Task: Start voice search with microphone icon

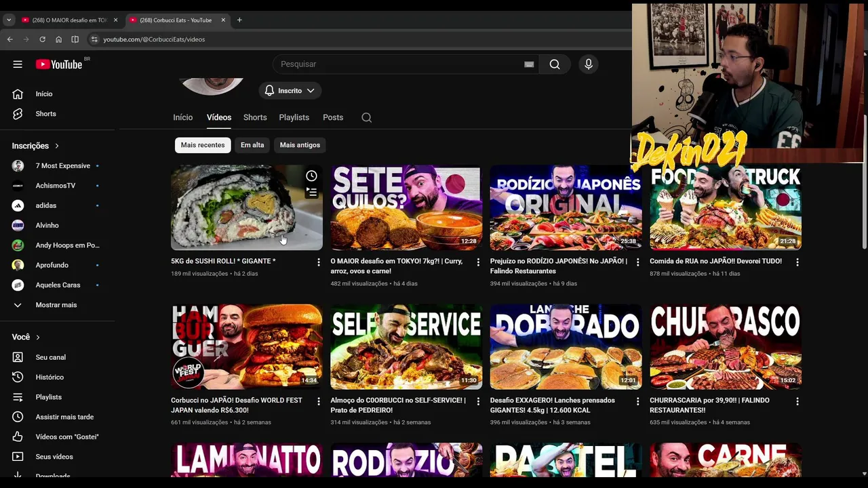Action: pos(589,64)
